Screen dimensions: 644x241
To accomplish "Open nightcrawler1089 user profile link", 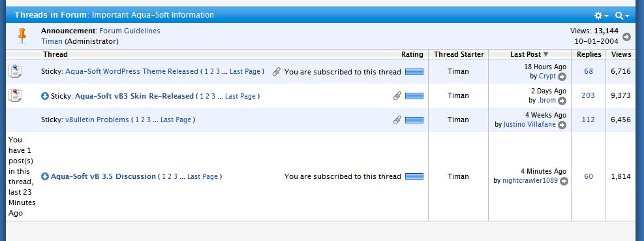I will coord(530,180).
